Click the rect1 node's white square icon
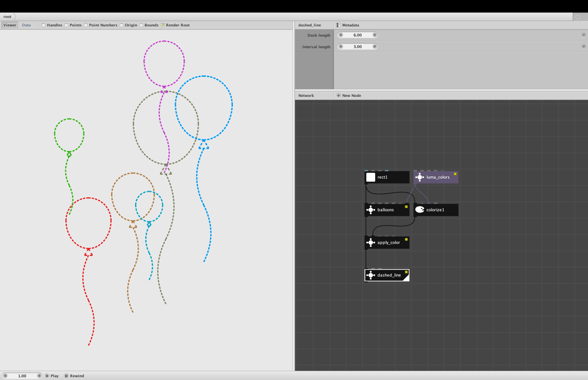 (370, 177)
